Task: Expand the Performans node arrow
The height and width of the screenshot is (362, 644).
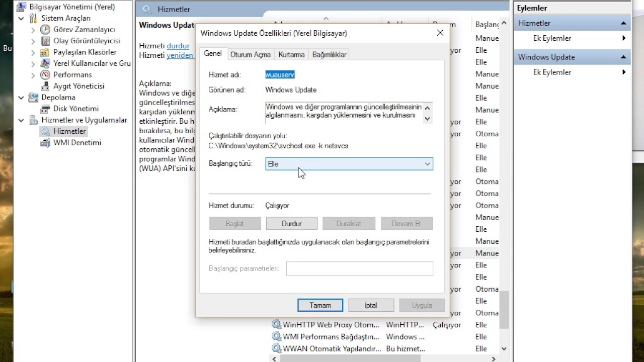Action: [33, 75]
